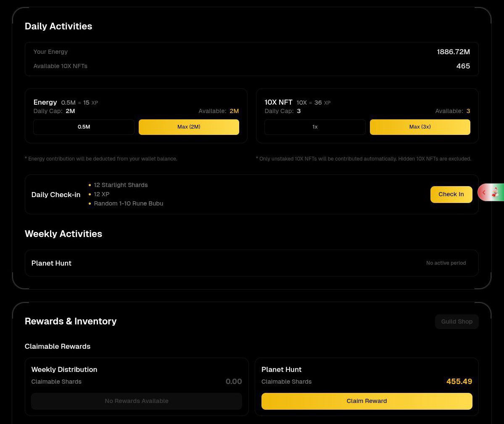
Task: Click the energy contribution deduction footnote
Action: point(101,159)
